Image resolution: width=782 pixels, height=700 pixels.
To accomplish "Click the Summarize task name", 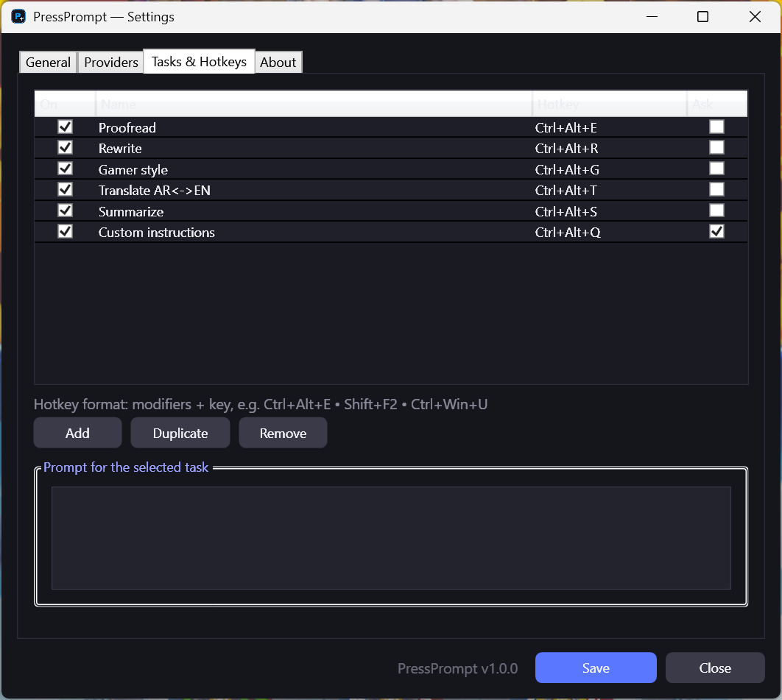I will coord(131,211).
